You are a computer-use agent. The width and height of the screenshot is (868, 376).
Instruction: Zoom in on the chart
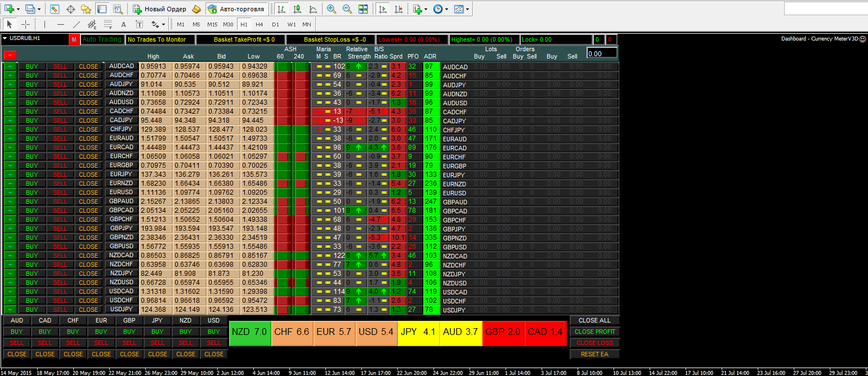click(x=332, y=9)
